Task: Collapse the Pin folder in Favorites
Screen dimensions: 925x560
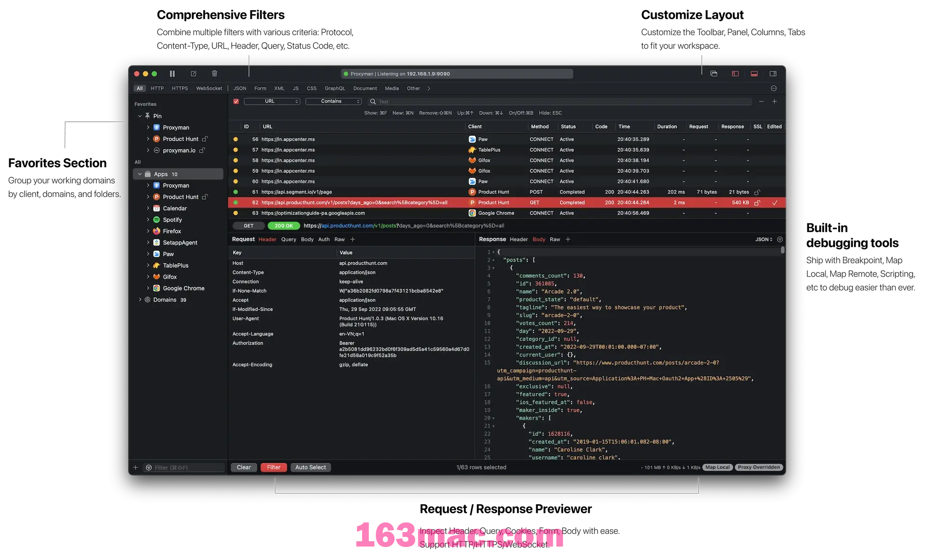Action: pos(140,116)
